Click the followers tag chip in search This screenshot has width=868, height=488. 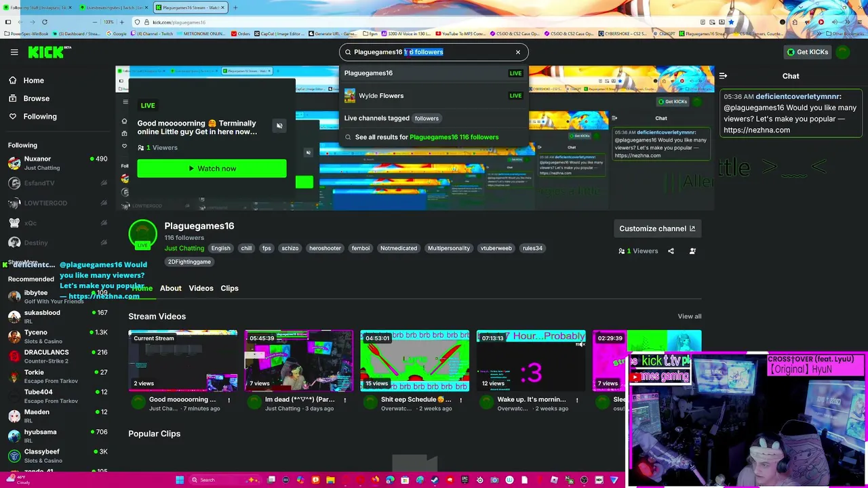[x=427, y=118]
